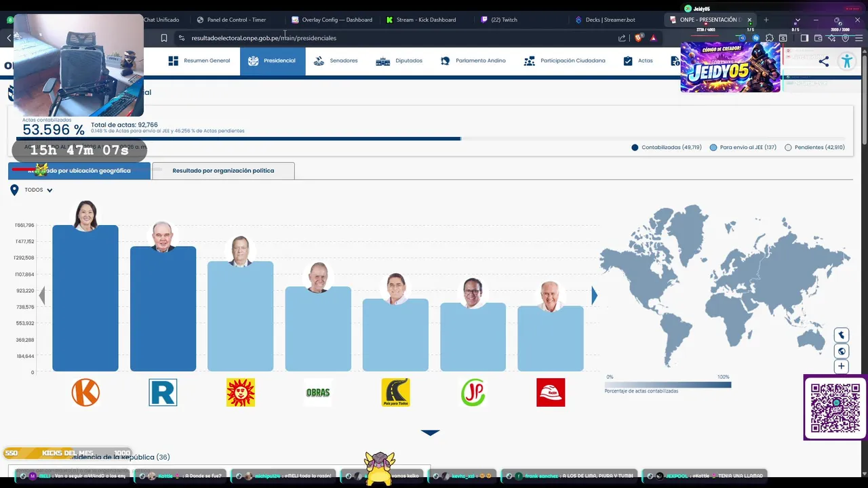Show the Peru map view

[x=842, y=335]
